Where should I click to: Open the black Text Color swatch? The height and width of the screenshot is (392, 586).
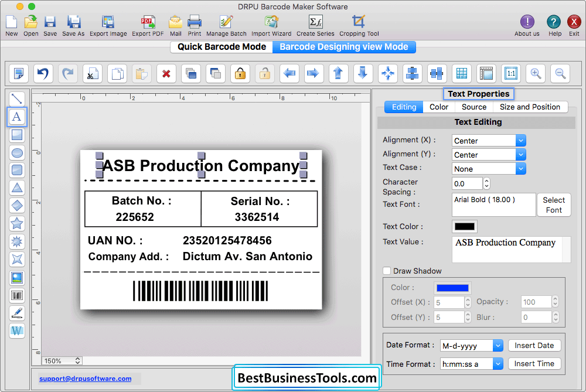coord(465,226)
